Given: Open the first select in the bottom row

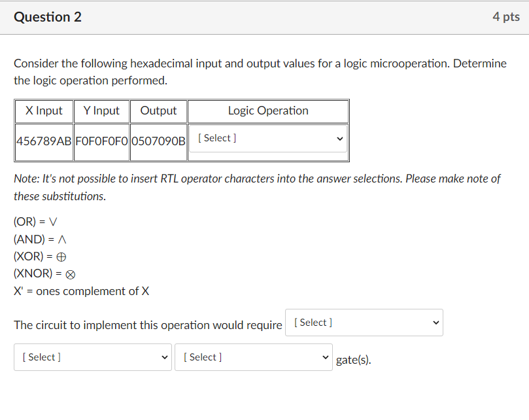Looking at the screenshot, I should [x=92, y=357].
